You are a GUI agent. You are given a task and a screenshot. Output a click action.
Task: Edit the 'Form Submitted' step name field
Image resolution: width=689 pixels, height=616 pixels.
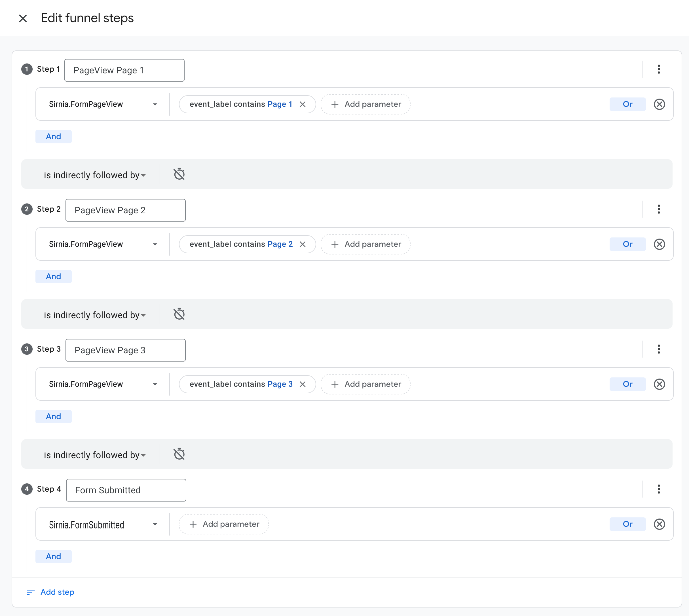(126, 490)
